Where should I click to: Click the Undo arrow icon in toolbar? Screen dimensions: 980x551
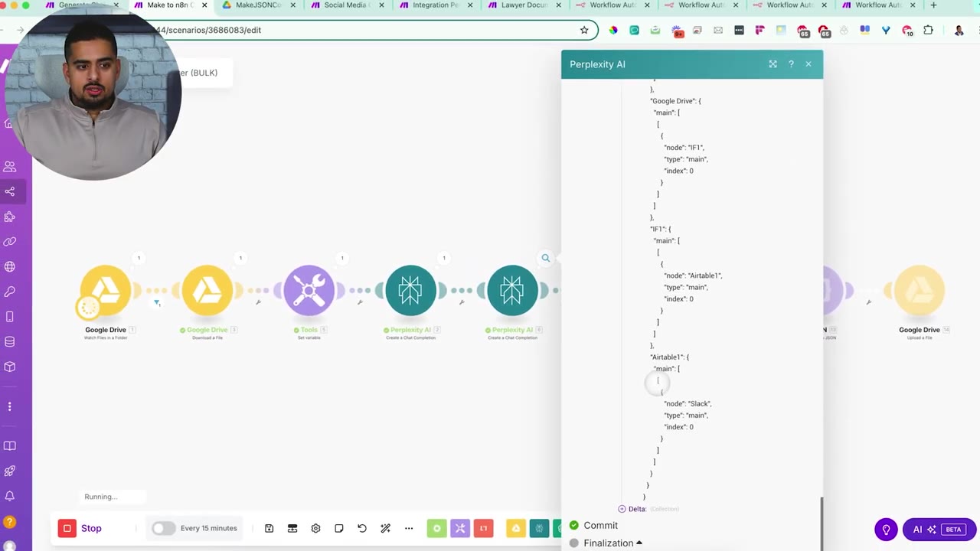click(x=362, y=528)
